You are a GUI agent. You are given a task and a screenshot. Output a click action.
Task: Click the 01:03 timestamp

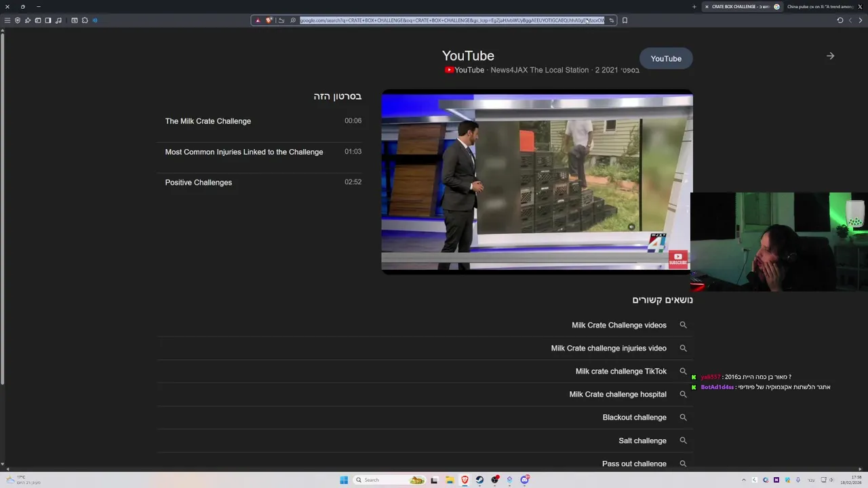point(353,151)
